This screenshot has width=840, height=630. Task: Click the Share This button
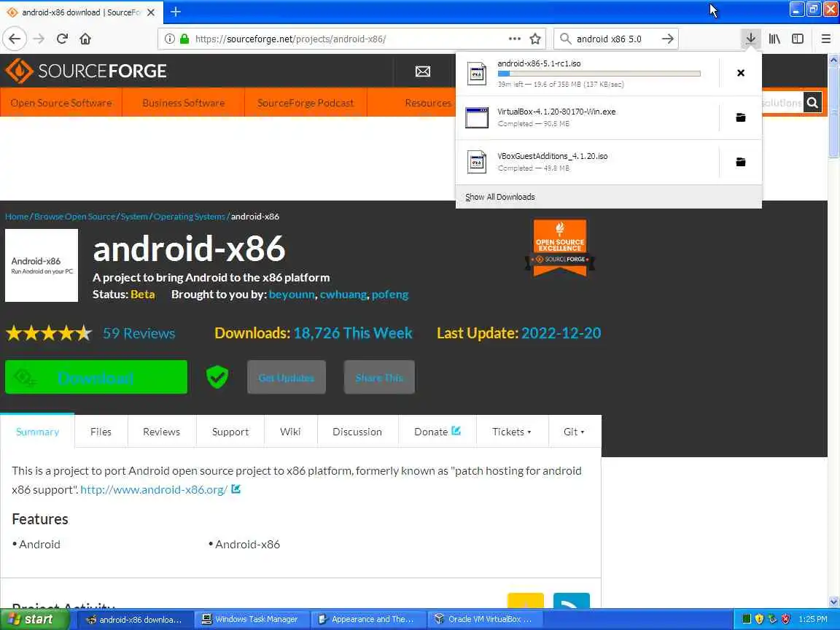pyautogui.click(x=379, y=377)
